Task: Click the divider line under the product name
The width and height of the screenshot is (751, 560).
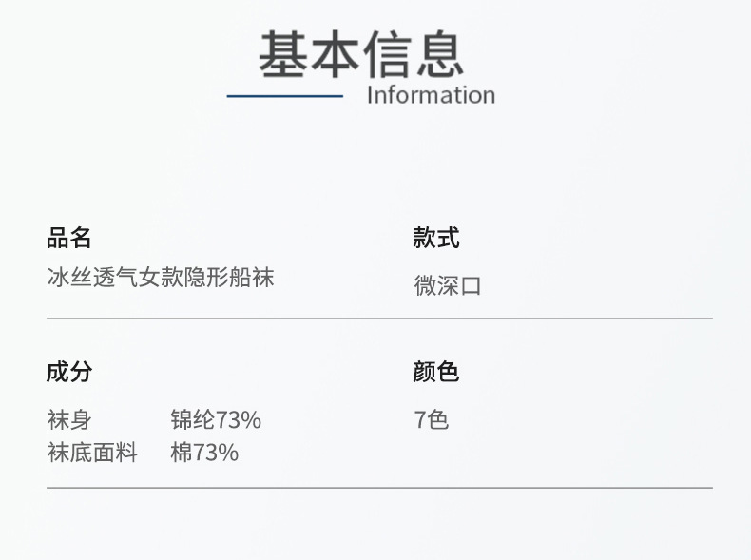Action: [379, 319]
